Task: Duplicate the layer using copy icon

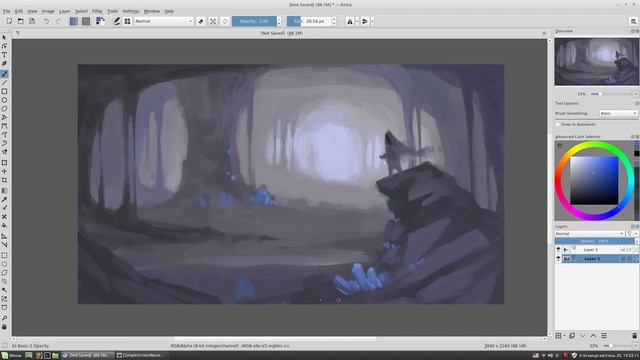Action: (x=572, y=336)
